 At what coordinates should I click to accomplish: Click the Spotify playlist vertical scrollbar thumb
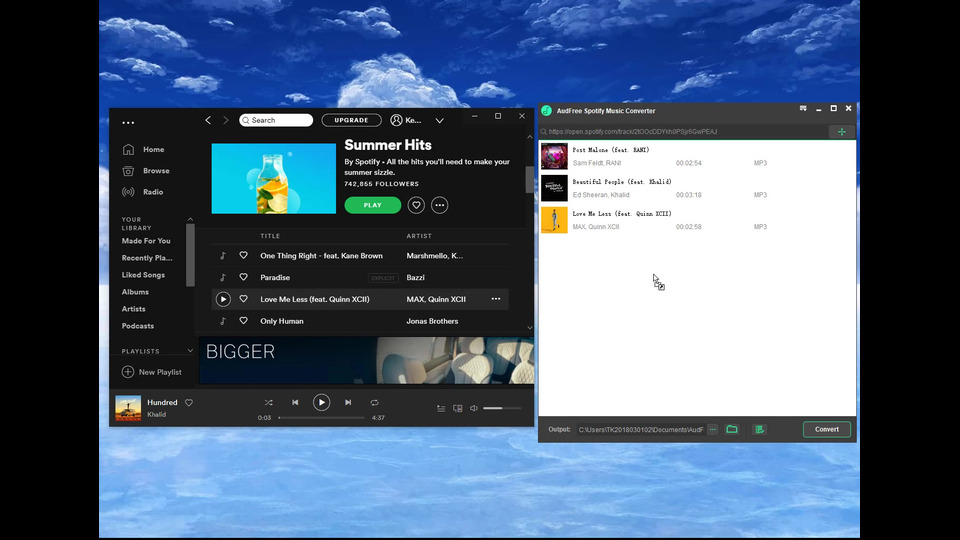click(530, 179)
